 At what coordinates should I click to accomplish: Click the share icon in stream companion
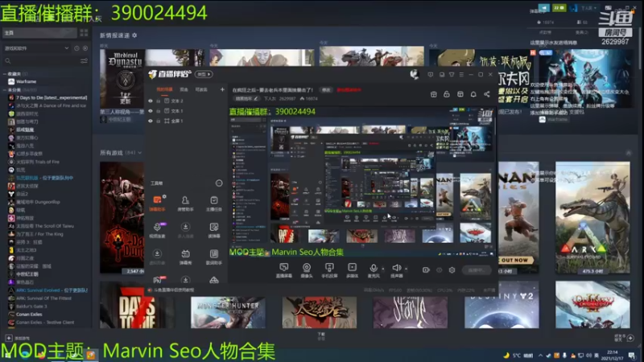tap(487, 94)
